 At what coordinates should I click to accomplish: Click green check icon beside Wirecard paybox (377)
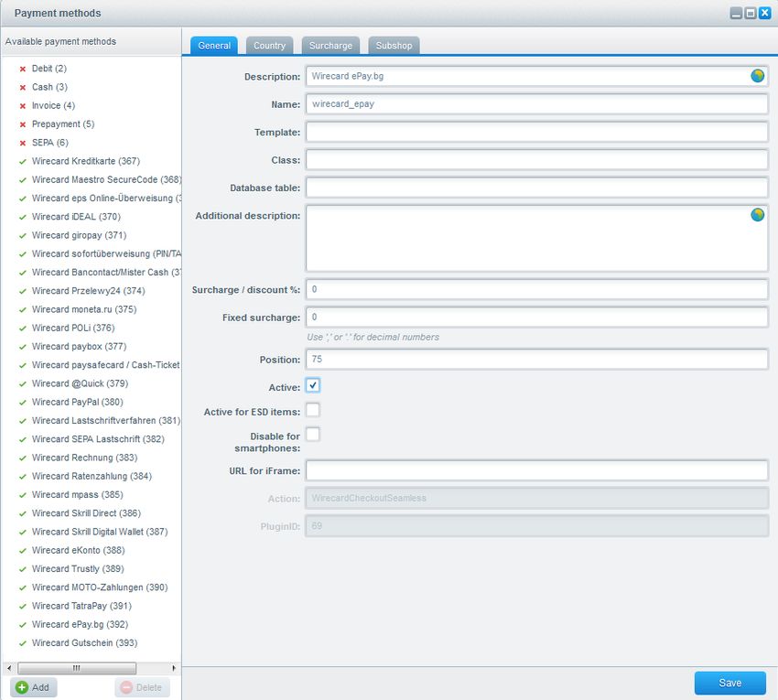point(22,347)
